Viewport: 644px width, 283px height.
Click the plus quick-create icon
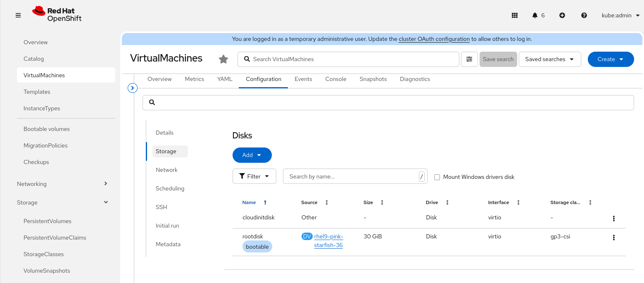tap(562, 15)
